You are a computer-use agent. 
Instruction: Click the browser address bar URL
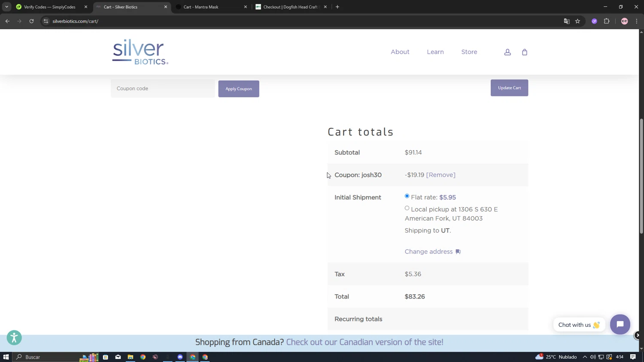(75, 21)
